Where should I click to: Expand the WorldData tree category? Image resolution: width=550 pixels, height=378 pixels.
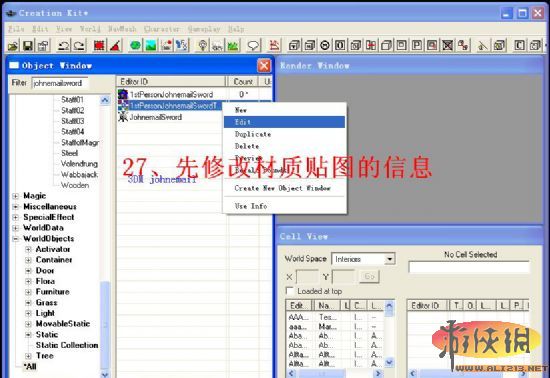pos(15,228)
